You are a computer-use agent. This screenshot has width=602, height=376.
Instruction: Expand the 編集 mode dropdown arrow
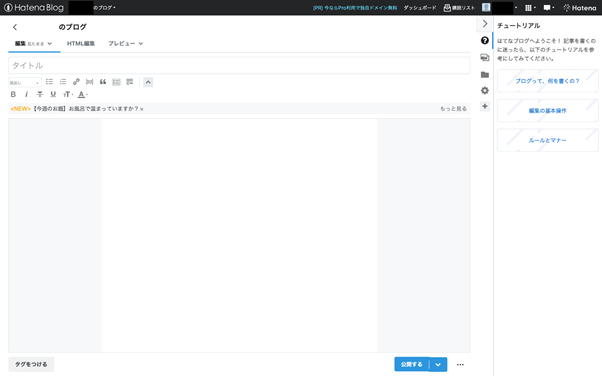point(50,43)
